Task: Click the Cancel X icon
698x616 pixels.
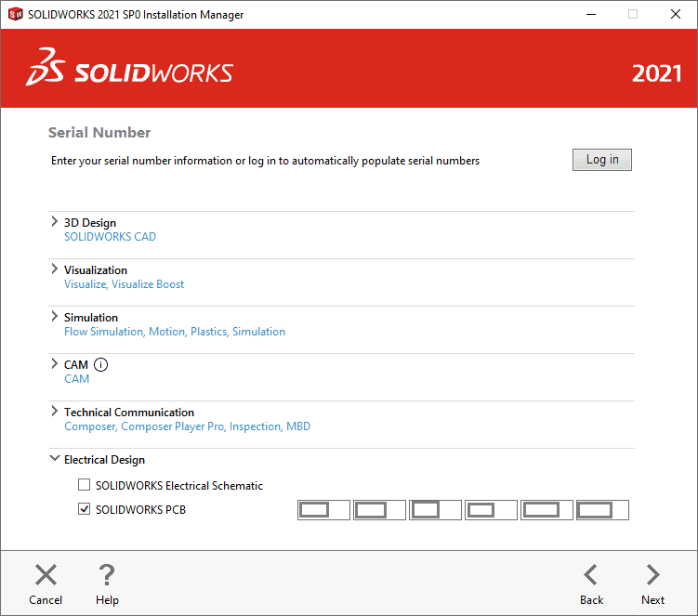Action: point(46,574)
